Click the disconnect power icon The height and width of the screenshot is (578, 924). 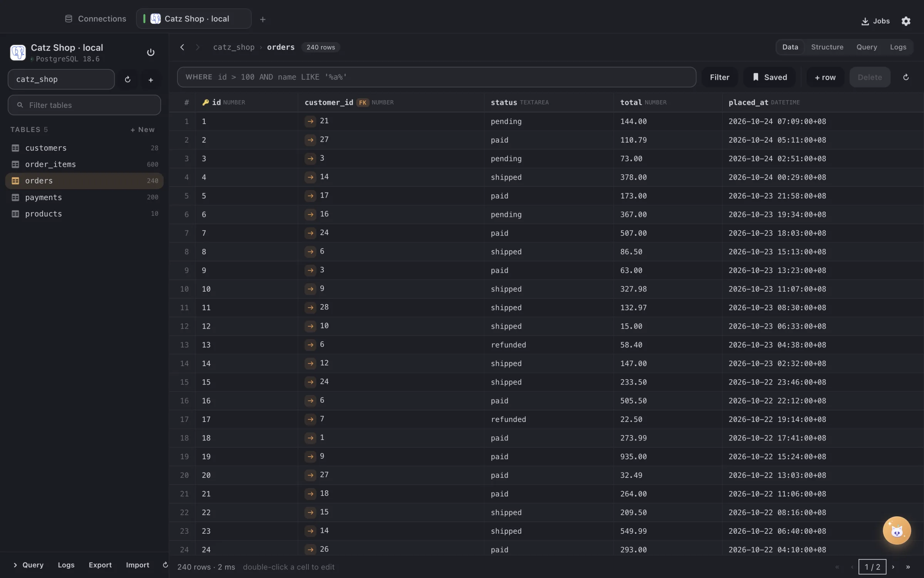click(151, 52)
